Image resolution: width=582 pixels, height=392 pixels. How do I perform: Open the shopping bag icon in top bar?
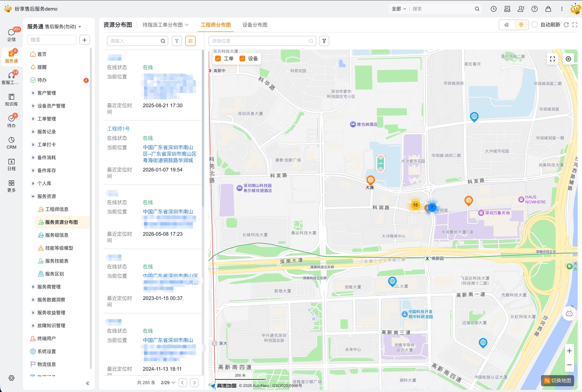[x=548, y=9]
